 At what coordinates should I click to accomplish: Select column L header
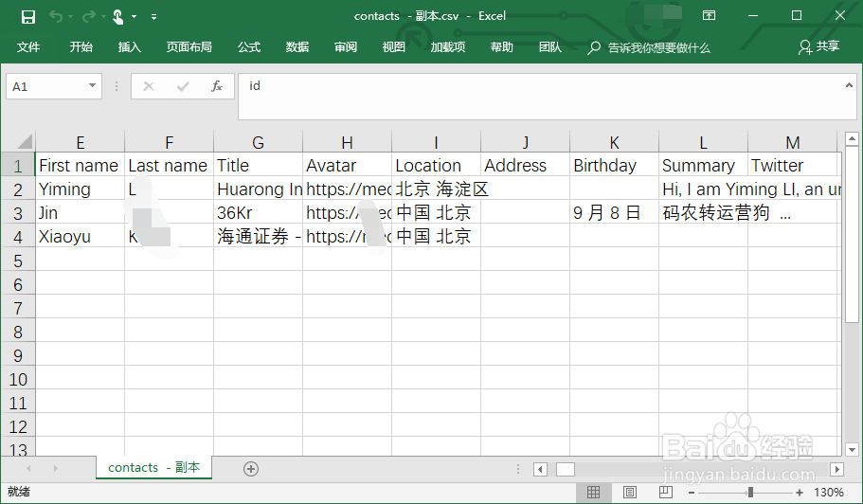(x=704, y=142)
